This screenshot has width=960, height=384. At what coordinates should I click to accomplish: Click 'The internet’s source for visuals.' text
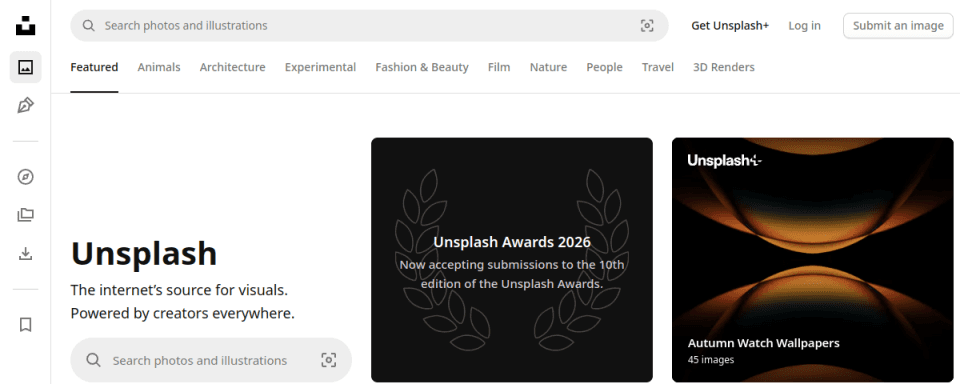coord(179,290)
